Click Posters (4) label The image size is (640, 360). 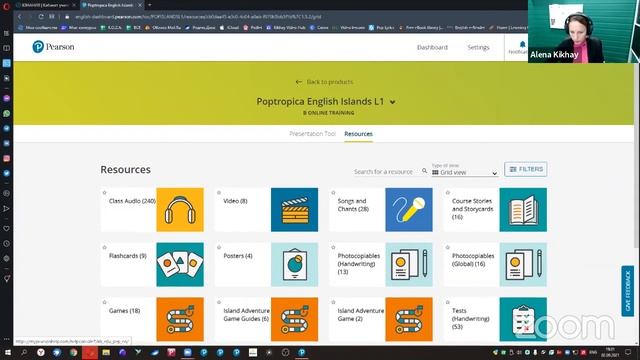[x=238, y=256]
